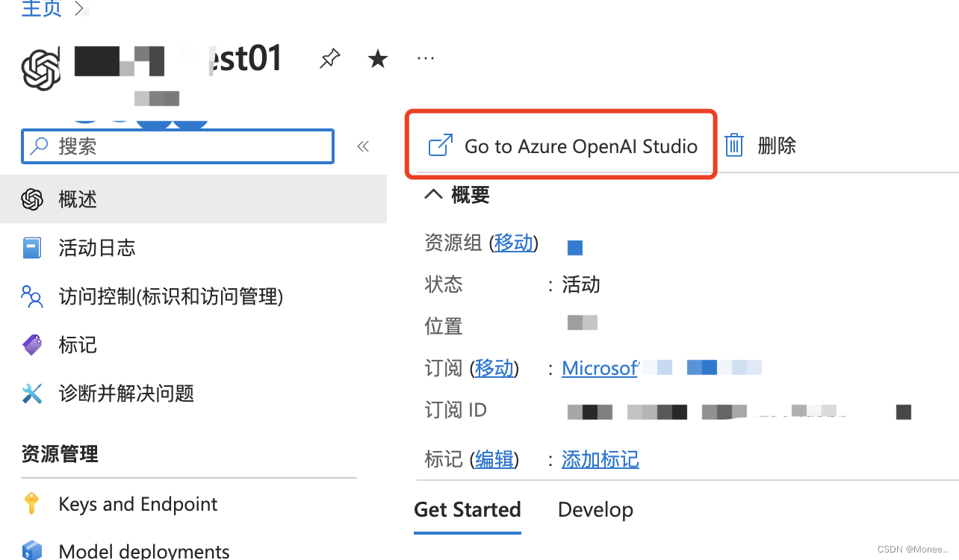
Task: Switch to the Develop tab
Action: (x=595, y=509)
